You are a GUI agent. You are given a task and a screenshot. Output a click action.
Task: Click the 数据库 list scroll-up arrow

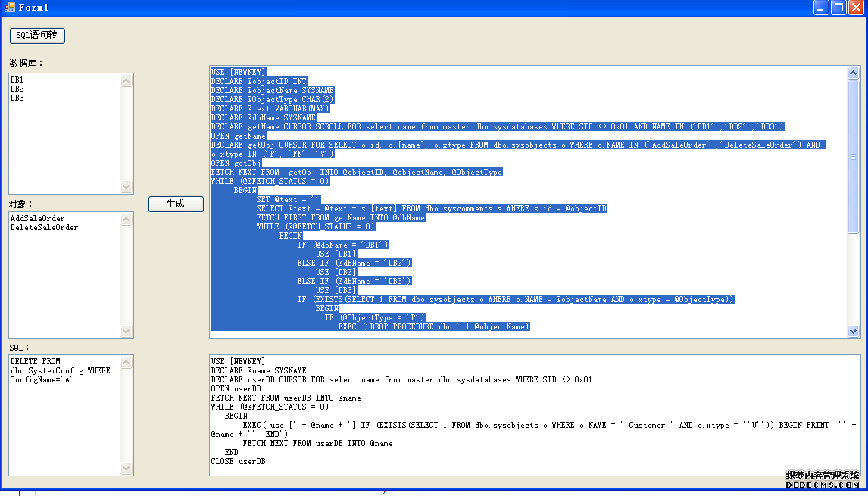pos(126,80)
